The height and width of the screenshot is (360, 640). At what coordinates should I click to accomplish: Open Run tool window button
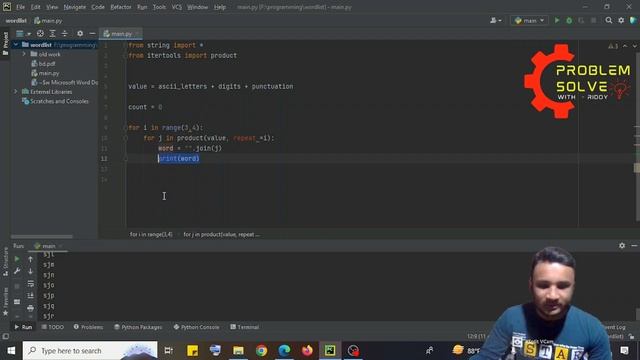[23, 327]
